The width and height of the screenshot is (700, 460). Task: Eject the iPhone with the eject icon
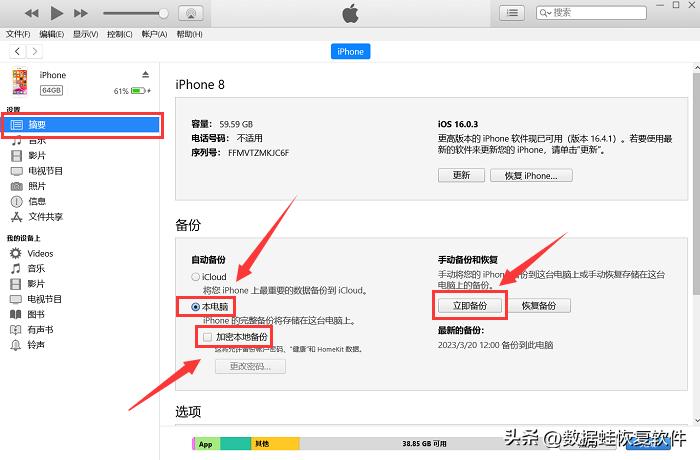146,75
